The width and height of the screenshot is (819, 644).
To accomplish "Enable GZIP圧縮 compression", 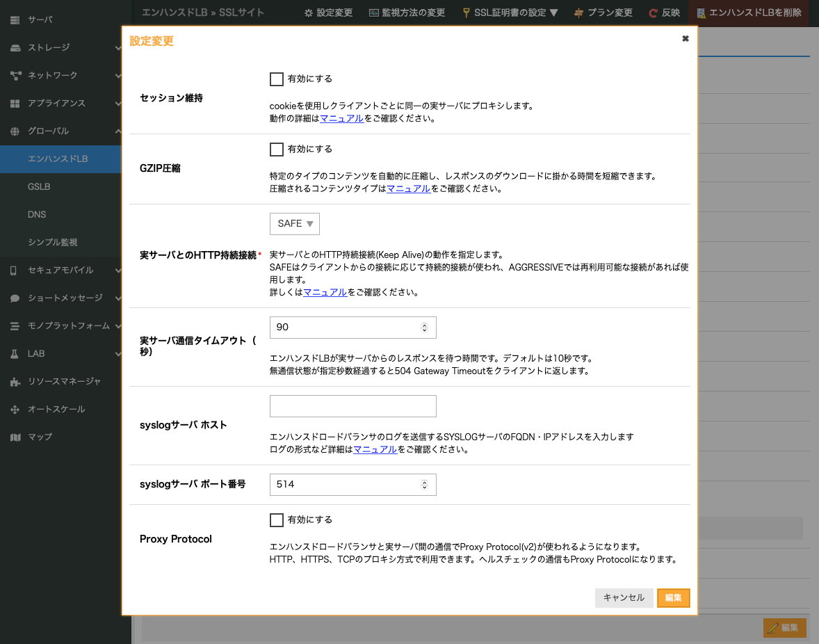I will (276, 149).
